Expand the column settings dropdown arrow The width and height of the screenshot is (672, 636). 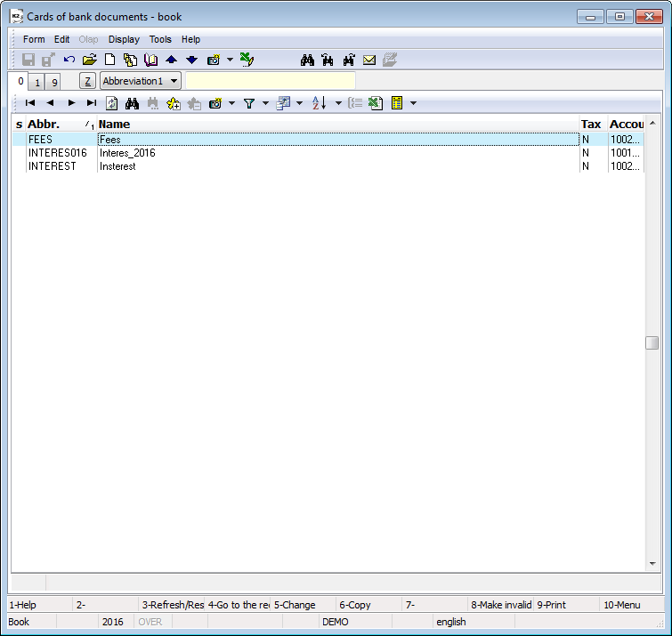pos(300,103)
